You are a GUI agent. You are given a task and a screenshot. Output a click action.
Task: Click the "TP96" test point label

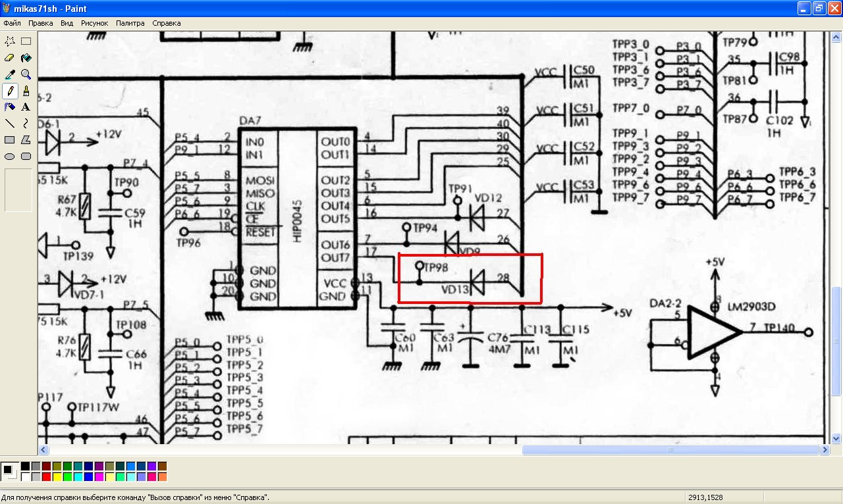(188, 242)
